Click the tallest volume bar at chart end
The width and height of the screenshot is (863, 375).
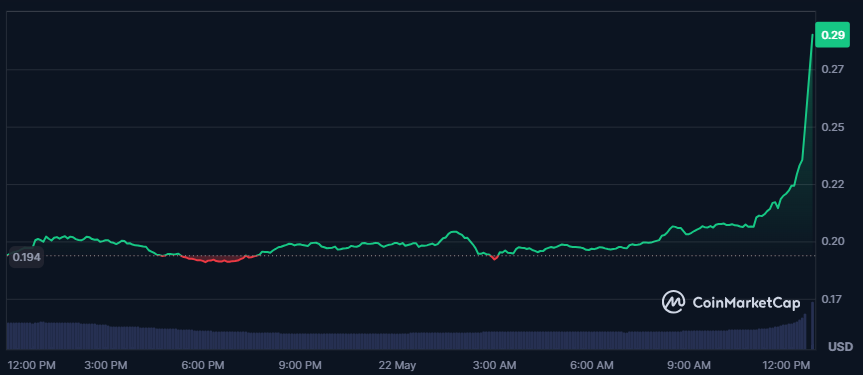pos(812,325)
